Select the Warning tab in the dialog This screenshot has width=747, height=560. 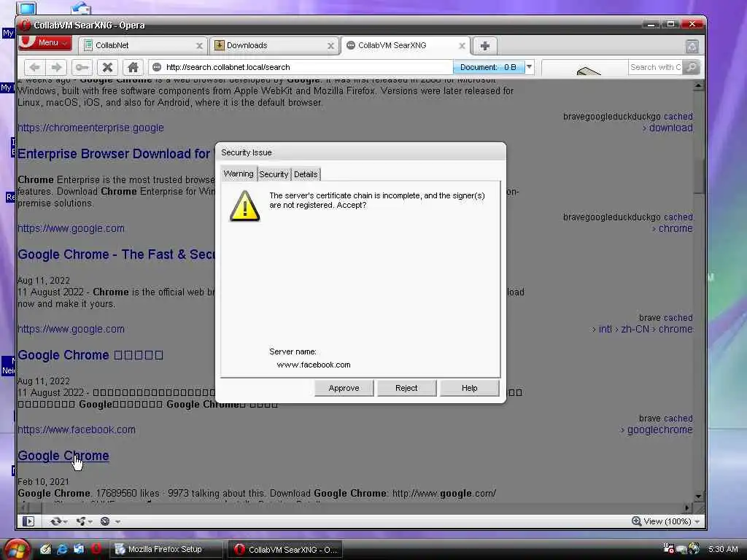coord(239,174)
